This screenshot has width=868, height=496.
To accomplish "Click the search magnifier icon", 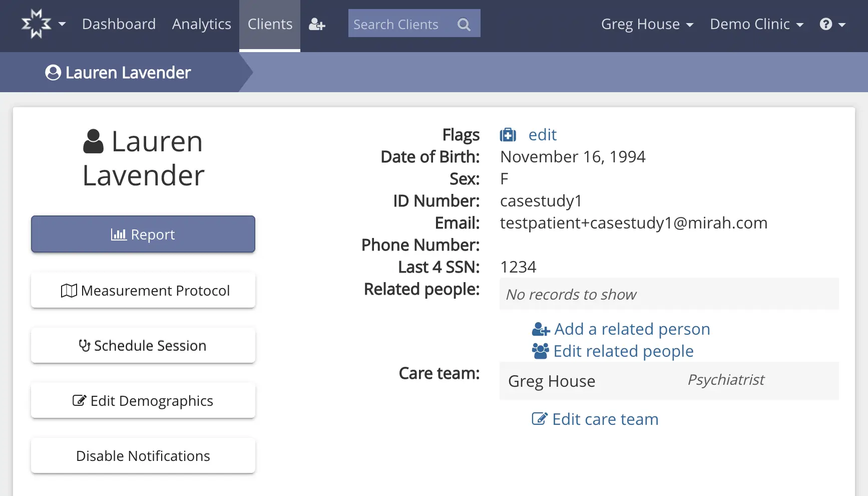I will pos(464,23).
